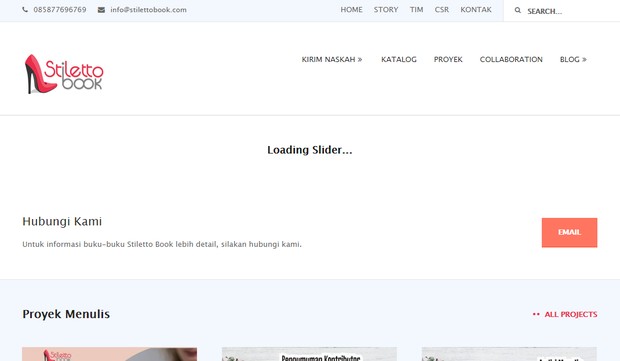Open the CSR menu item
Image resolution: width=620 pixels, height=361 pixels.
click(442, 10)
